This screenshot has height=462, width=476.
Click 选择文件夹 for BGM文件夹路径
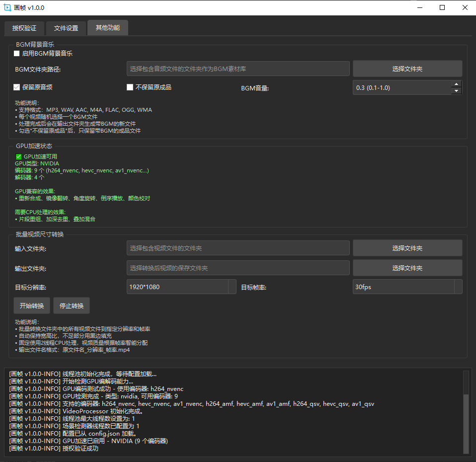[x=407, y=69]
